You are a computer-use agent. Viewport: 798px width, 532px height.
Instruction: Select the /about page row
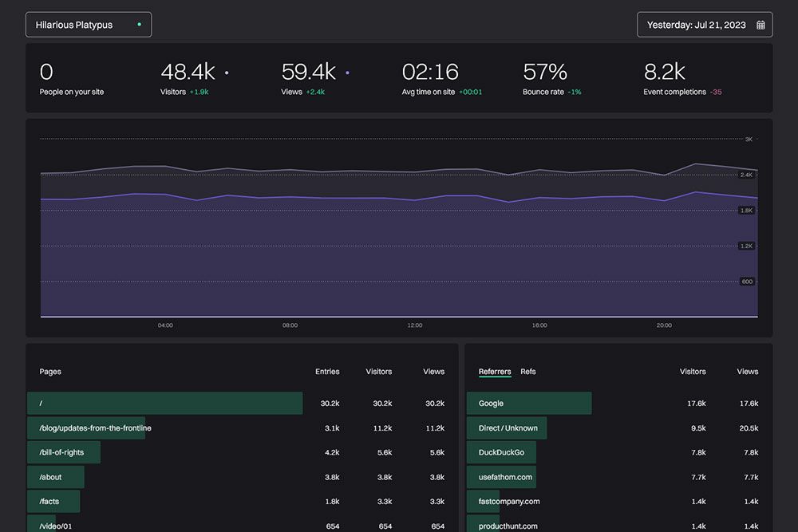[x=50, y=477]
